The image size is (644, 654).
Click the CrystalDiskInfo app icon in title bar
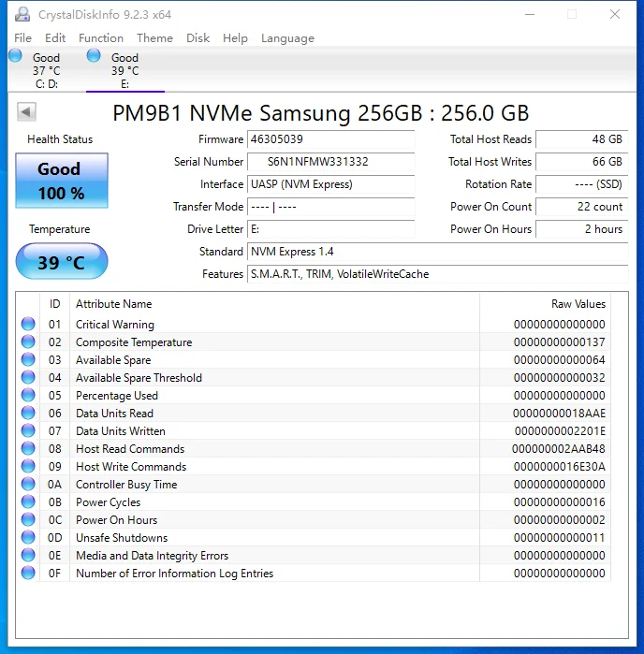click(x=23, y=15)
